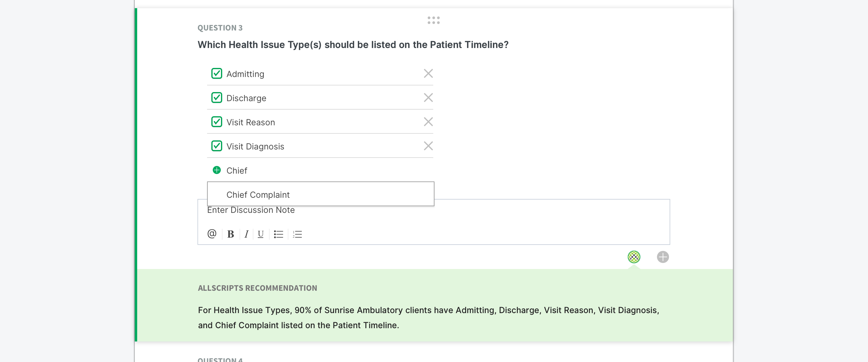Toggle italic formatting in discussion note
Image resolution: width=868 pixels, height=362 pixels.
point(246,234)
